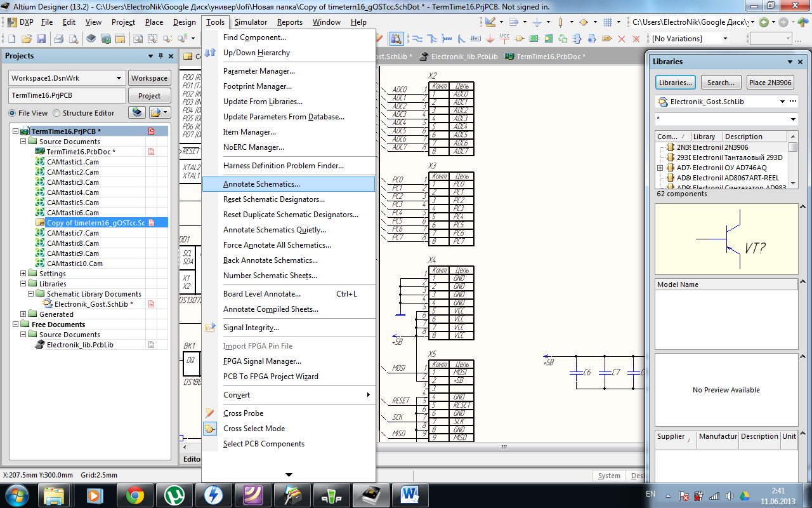Screen dimensions: 812x508
Task: Open Microsoft Word from the taskbar
Action: click(x=409, y=495)
